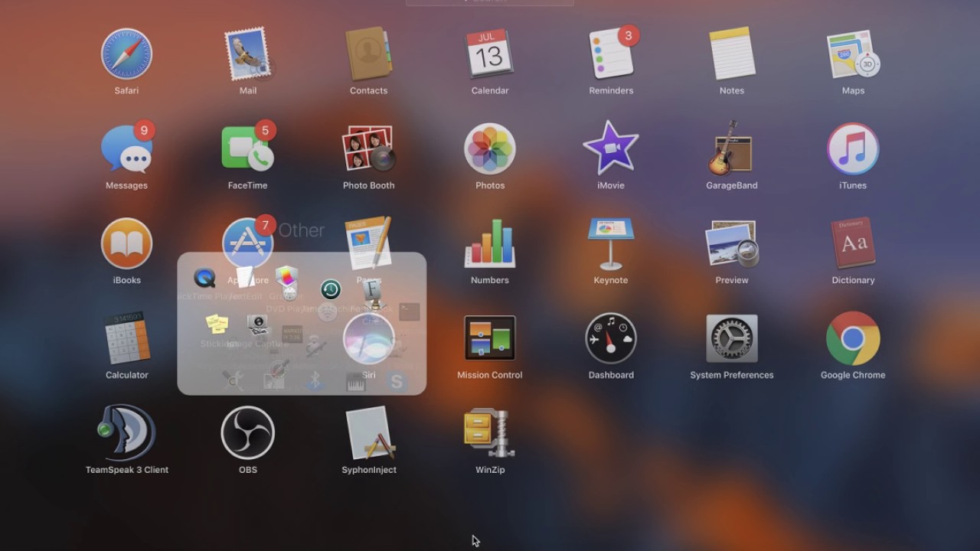Screen dimensions: 980x551
Task: Open Font Book in Other folder
Action: 371,291
